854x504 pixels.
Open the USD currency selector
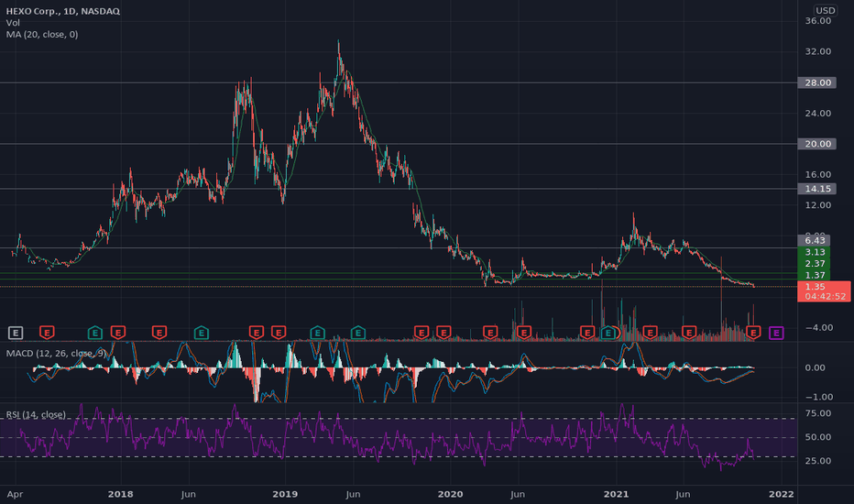(x=825, y=10)
